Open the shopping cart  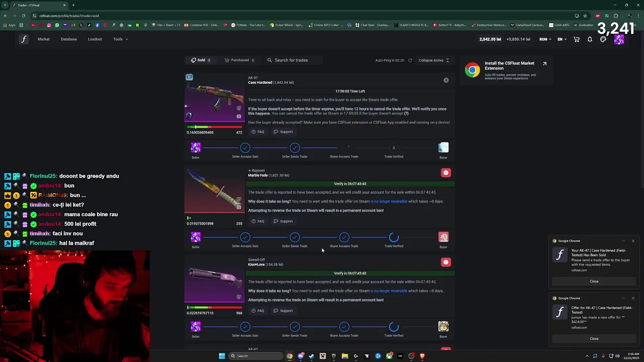(x=577, y=39)
